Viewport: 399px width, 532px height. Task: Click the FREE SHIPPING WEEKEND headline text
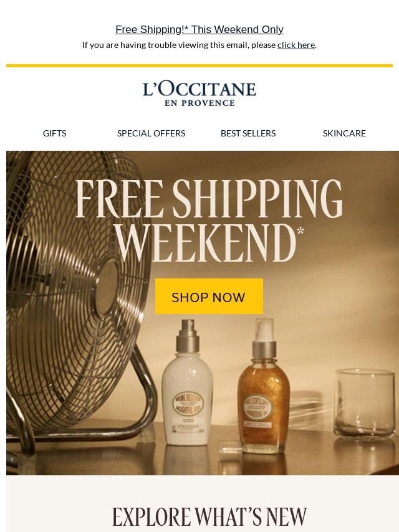[208, 221]
